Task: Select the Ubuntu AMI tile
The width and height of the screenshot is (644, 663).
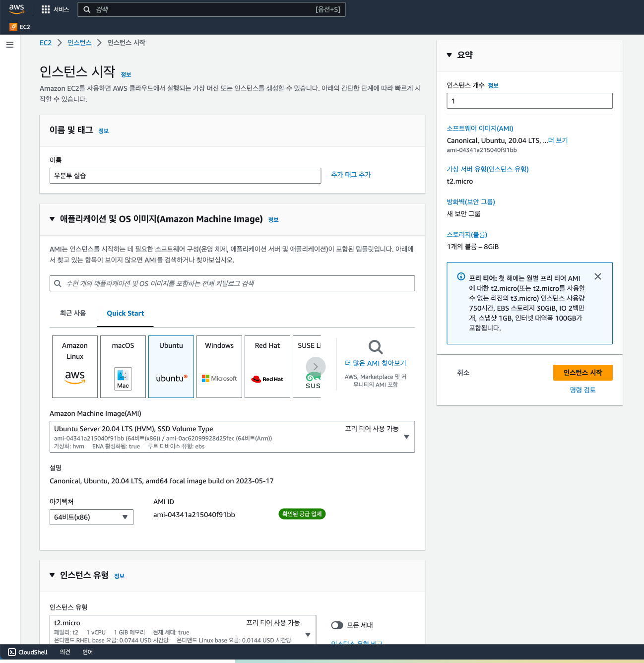Action: point(171,367)
